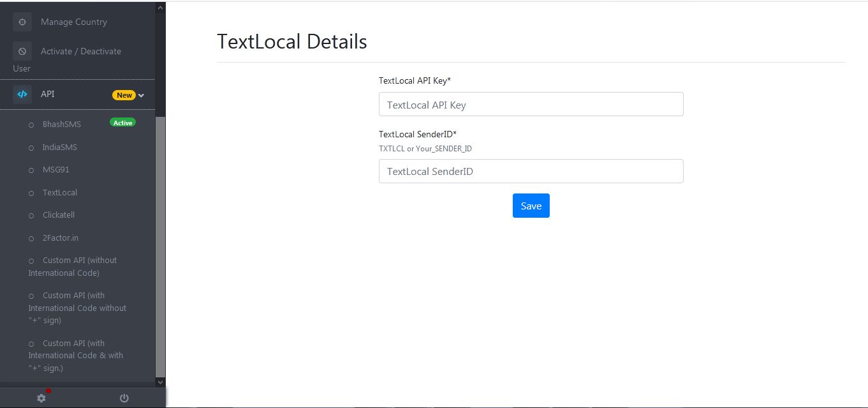
Task: Collapse the API menu chevron
Action: click(142, 94)
